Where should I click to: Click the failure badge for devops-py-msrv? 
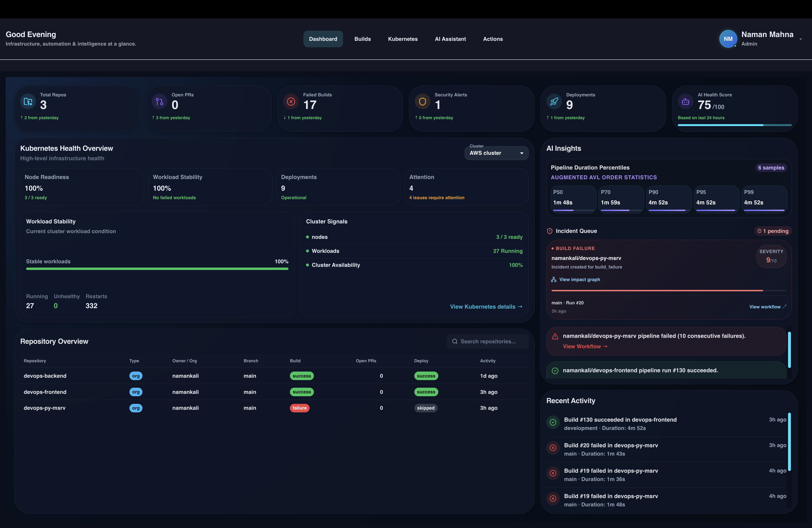300,408
